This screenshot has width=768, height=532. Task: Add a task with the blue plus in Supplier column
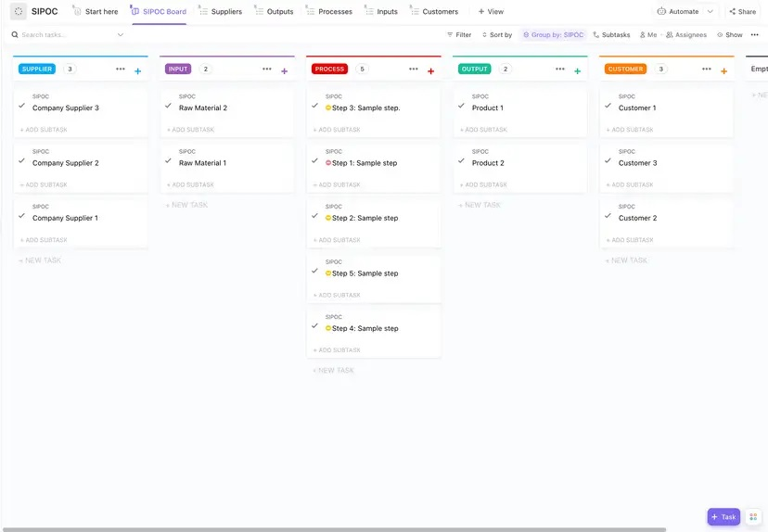click(137, 71)
